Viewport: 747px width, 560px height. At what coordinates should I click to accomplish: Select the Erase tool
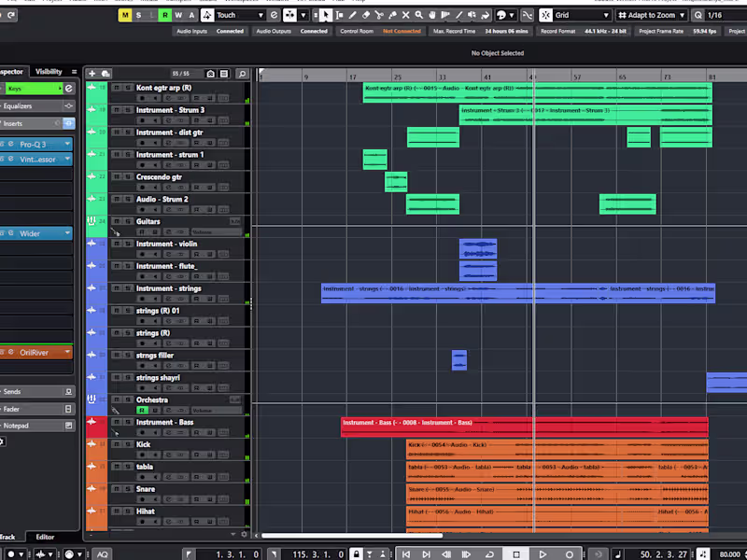[x=366, y=15]
